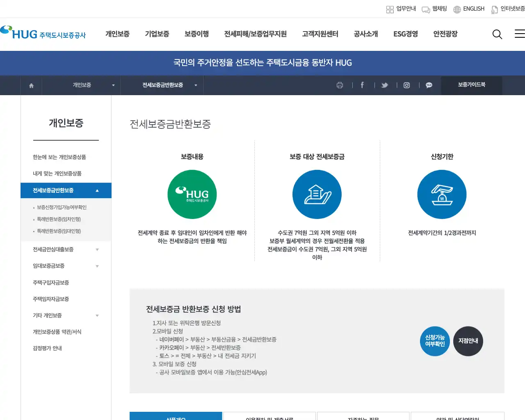Select the 이용절차 및 제출서류 tab
This screenshot has width=525, height=420.
click(269, 417)
